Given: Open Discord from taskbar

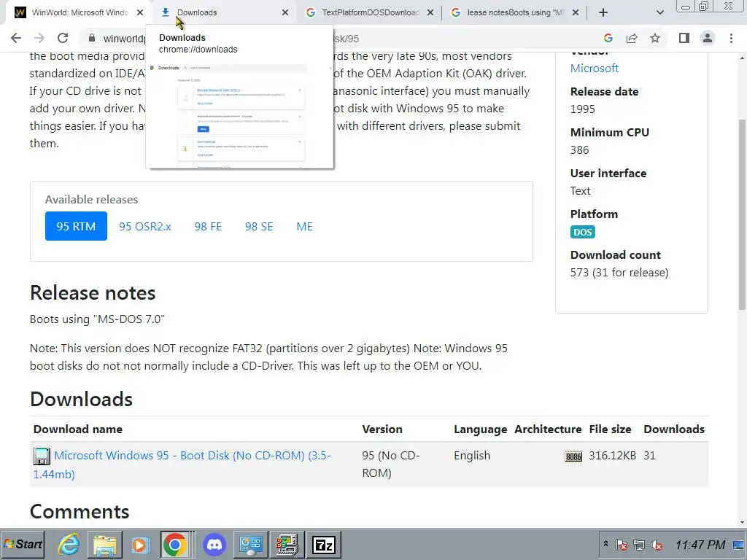Looking at the screenshot, I should (x=214, y=544).
